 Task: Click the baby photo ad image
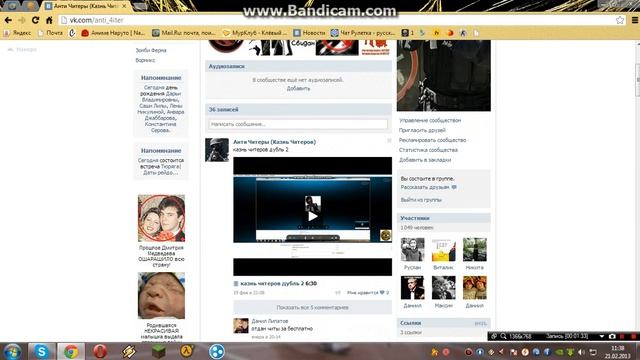point(161,296)
